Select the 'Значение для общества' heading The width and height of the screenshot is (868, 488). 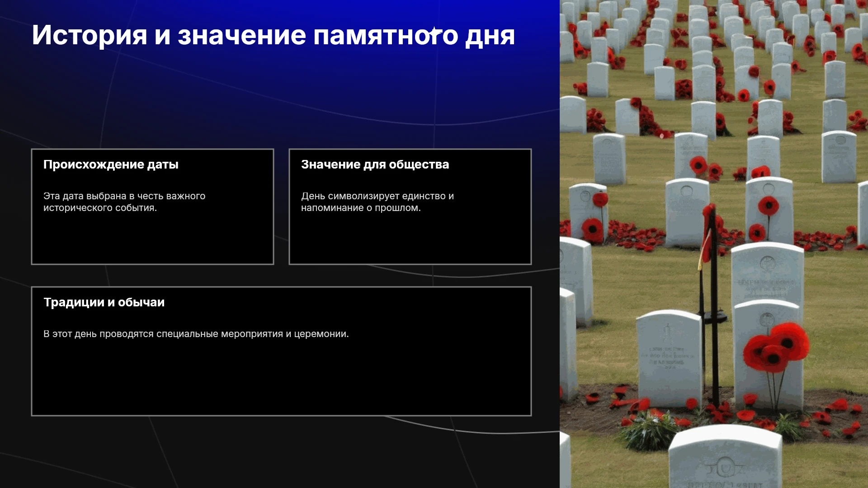(375, 164)
